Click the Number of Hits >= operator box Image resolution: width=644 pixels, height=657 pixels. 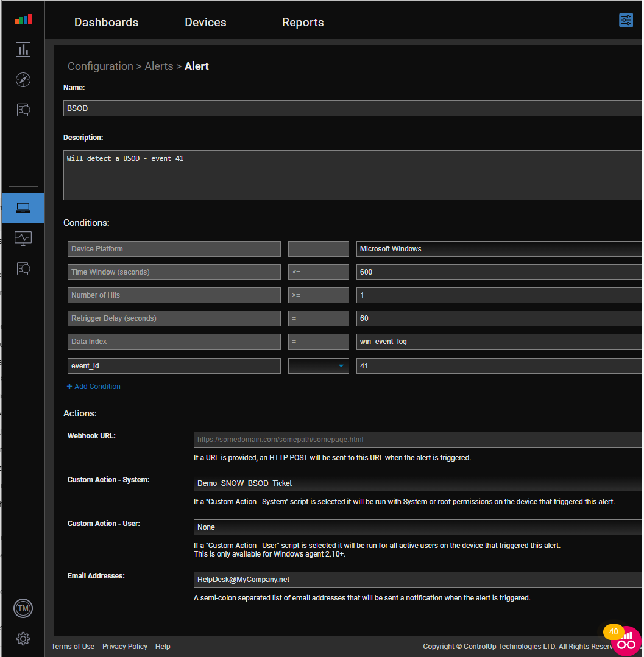[x=318, y=295]
